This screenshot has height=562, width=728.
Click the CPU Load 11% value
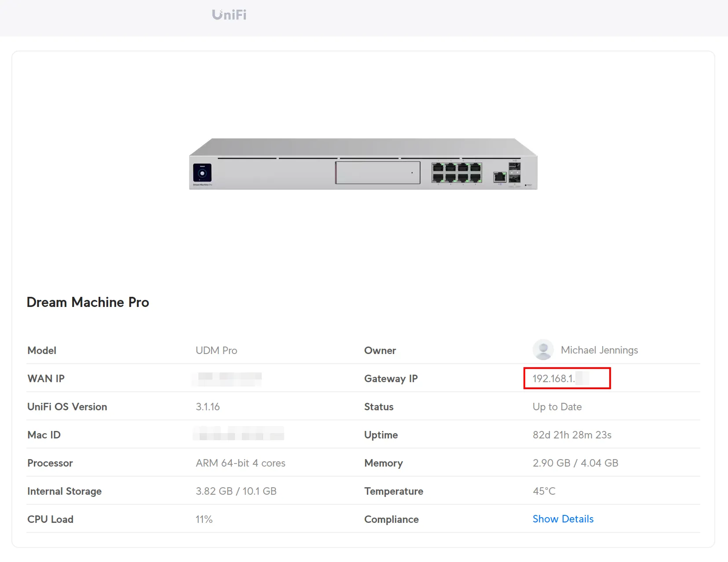(204, 519)
